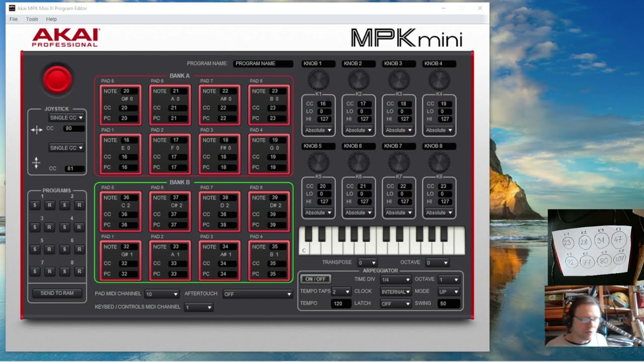Click K5 CC value 20 field
This screenshot has width=644, height=362.
pos(324,187)
